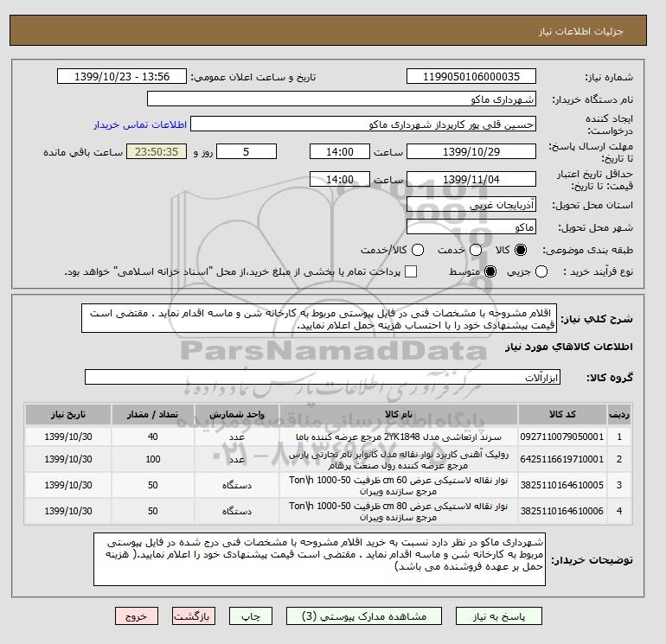The image size is (666, 644).
Task: Click the شماره نیاز field 1199050106000035
Action: click(471, 76)
